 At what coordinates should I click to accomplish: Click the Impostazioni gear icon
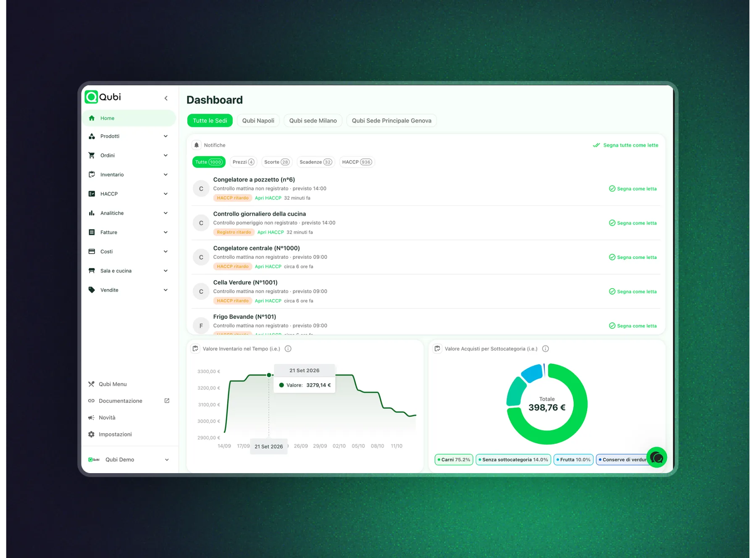pyautogui.click(x=91, y=434)
